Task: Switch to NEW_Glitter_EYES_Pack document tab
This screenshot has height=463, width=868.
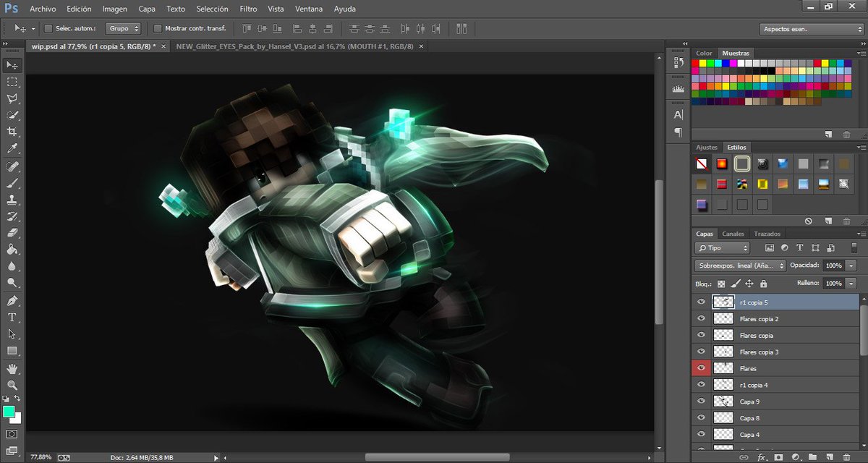Action: tap(294, 46)
